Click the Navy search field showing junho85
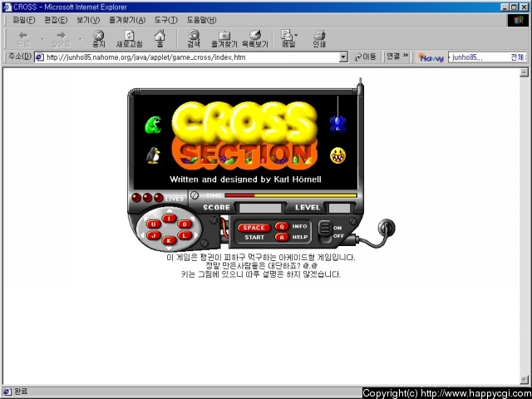Image resolution: width=532 pixels, height=399 pixels. tap(478, 57)
